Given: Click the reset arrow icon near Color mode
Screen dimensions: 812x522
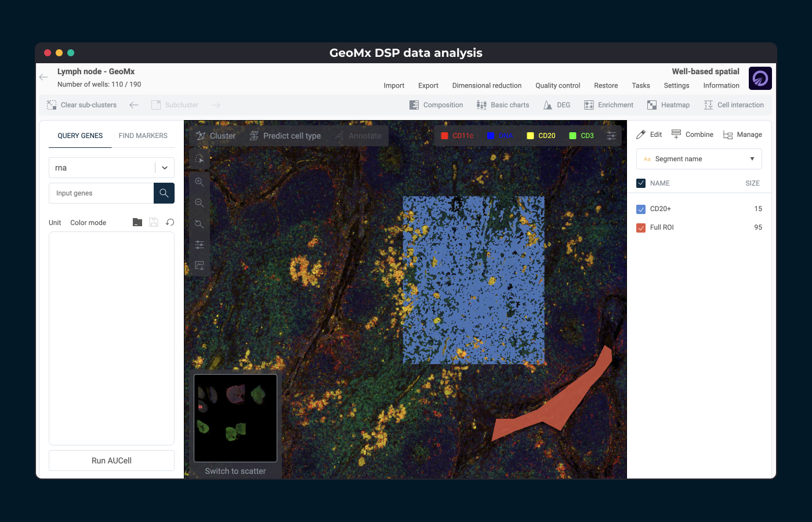Looking at the screenshot, I should click(170, 222).
